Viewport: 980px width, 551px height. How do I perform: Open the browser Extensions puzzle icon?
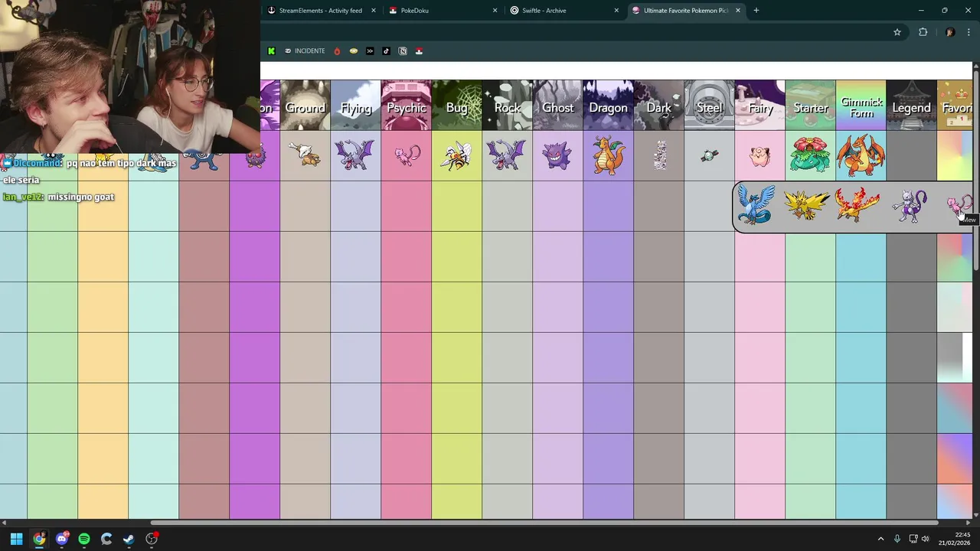click(923, 32)
